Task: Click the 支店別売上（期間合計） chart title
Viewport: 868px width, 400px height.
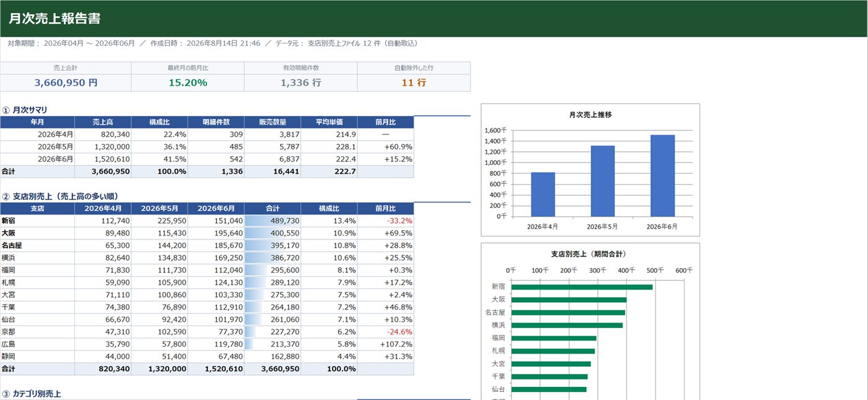Action: click(x=590, y=254)
